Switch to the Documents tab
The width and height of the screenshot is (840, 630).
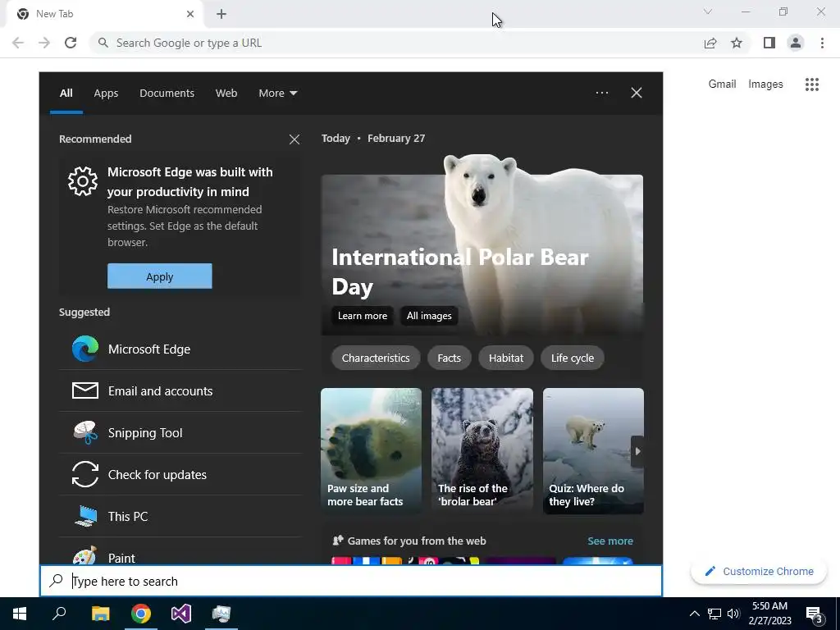click(167, 94)
